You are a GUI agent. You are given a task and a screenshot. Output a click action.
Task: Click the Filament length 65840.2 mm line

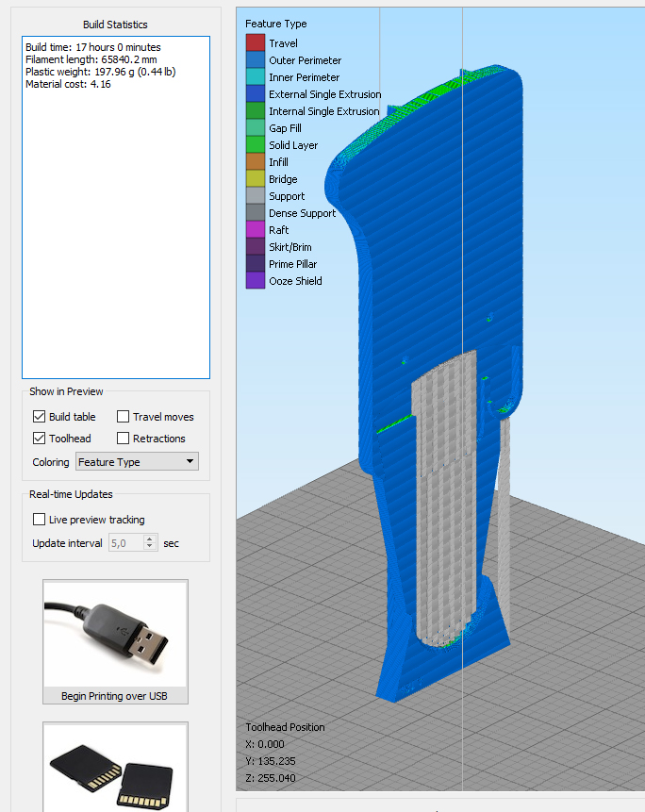pos(91,59)
